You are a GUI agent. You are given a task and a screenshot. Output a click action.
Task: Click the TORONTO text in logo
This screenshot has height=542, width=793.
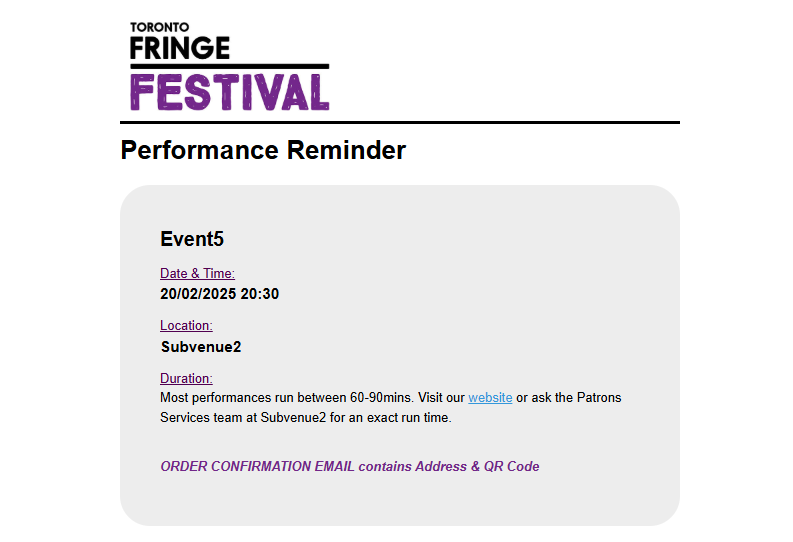click(x=159, y=27)
